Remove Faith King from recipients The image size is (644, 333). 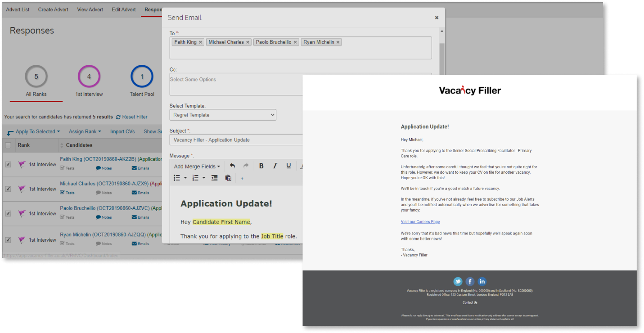coord(200,42)
